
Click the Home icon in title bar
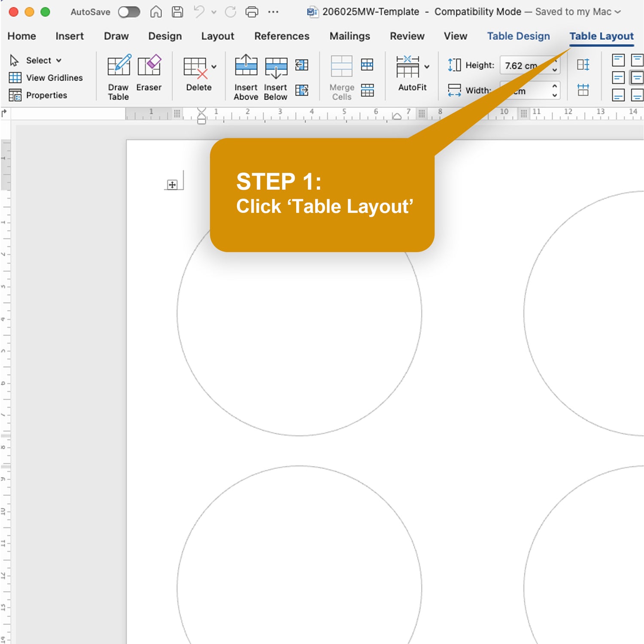pos(156,12)
